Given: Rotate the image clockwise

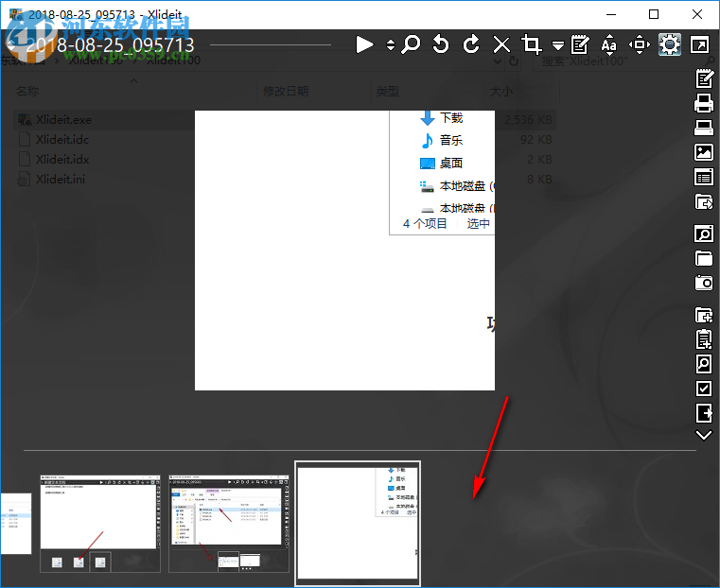Looking at the screenshot, I should (470, 44).
